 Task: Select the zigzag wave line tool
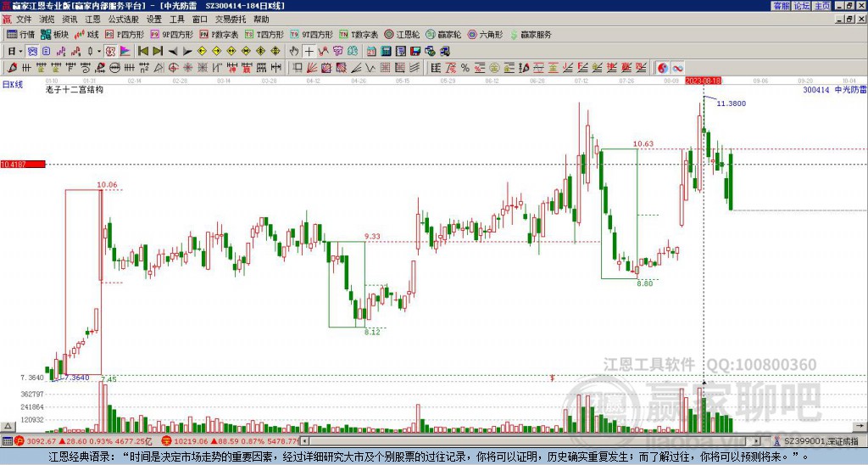pyautogui.click(x=370, y=68)
